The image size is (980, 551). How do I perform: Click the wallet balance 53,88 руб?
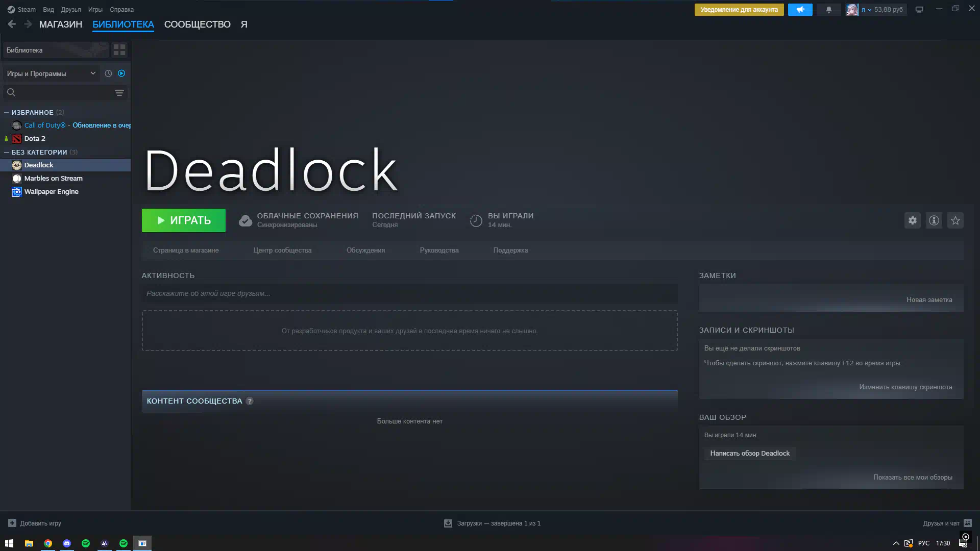pos(889,10)
